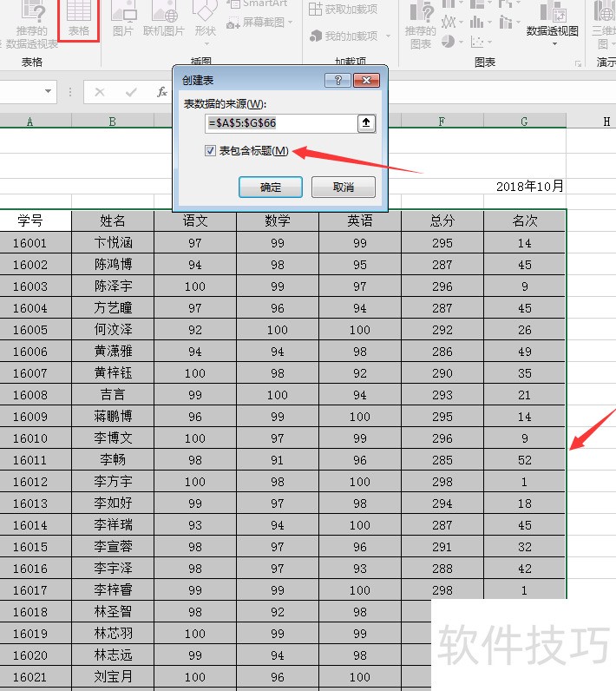Viewport: 616px width, 691px height.
Task: Click 获取加载项 get add-ins
Action: (x=344, y=9)
